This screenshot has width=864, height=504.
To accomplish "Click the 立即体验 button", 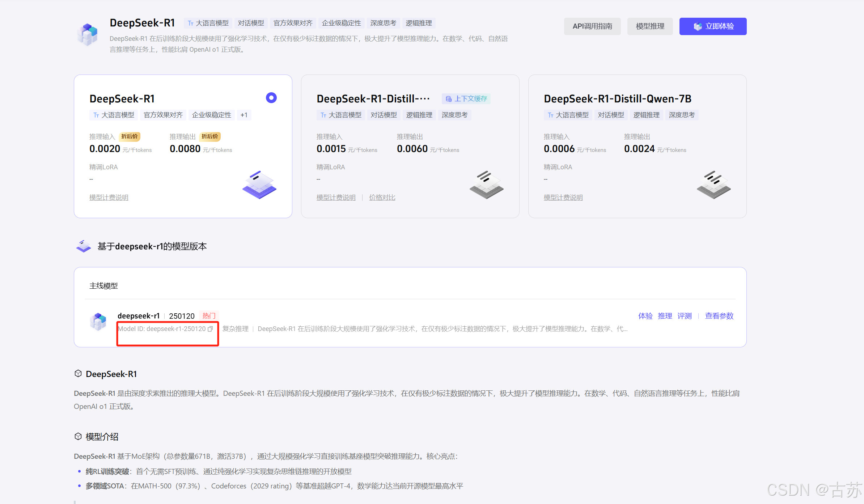I will coord(713,26).
